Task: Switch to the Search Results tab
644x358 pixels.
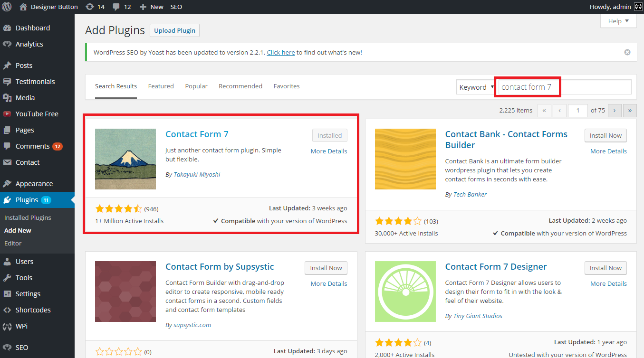Action: (116, 86)
